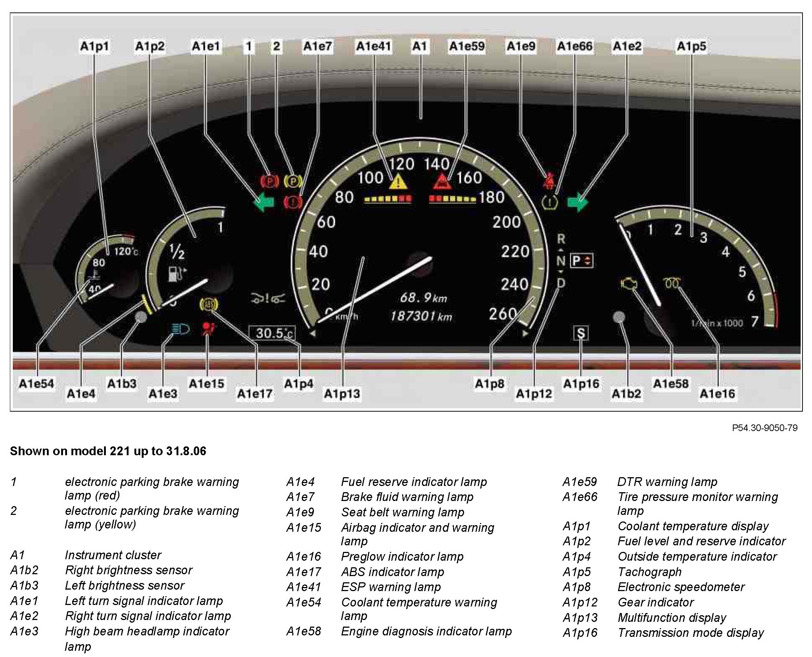Click the 187301 km odometer reading
This screenshot has height=657, width=812.
pyautogui.click(x=421, y=316)
